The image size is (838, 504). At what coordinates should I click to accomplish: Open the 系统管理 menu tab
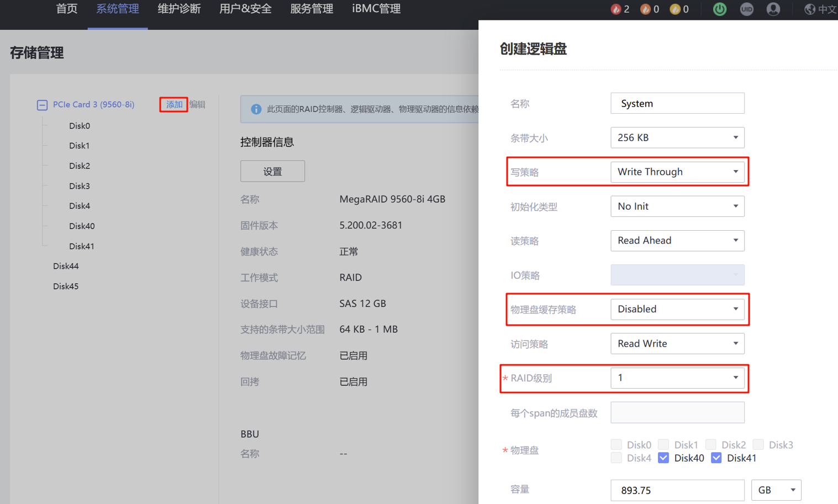pos(117,9)
